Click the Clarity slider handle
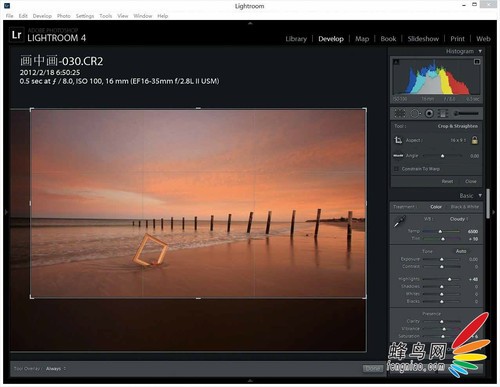 pos(442,322)
